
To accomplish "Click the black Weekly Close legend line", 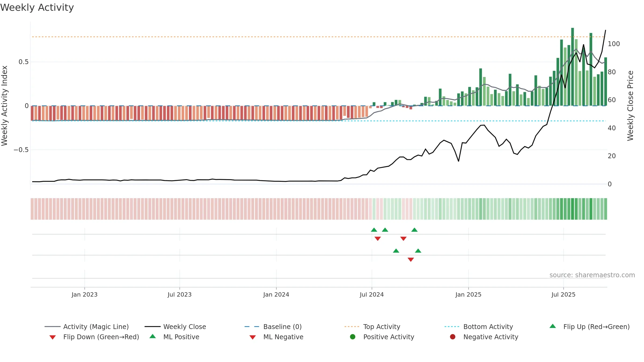I will 152,327.
